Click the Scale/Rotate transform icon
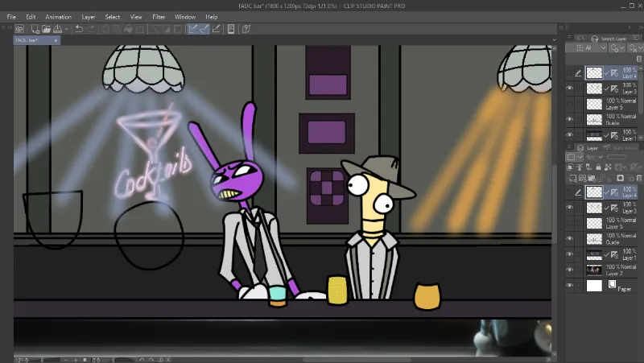Screen dimensions: 644x363 click(139, 29)
